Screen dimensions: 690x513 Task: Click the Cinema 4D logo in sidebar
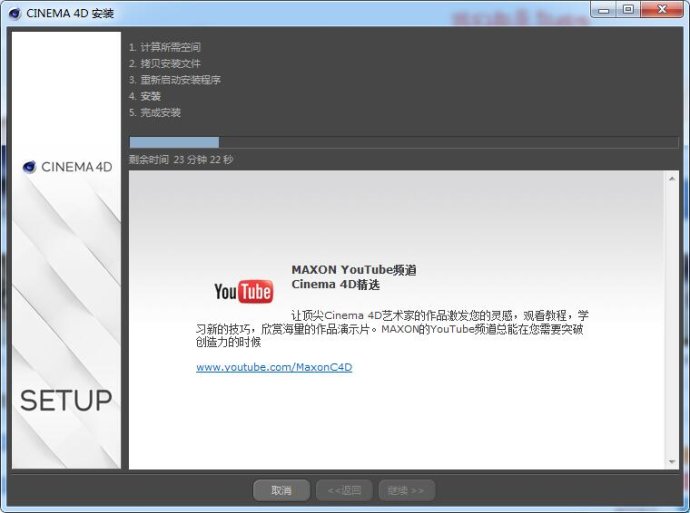click(x=67, y=167)
